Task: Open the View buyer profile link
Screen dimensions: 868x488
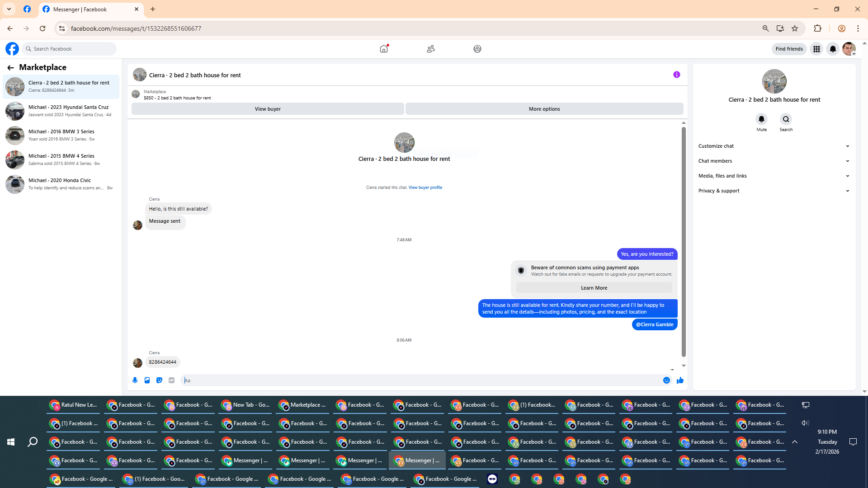Action: tap(425, 188)
